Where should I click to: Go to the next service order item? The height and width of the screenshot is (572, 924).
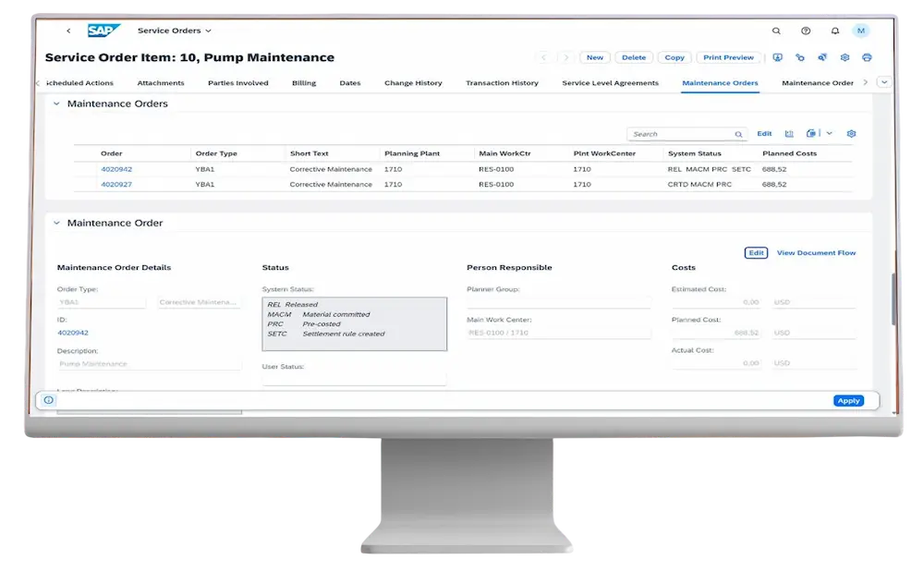click(x=565, y=57)
